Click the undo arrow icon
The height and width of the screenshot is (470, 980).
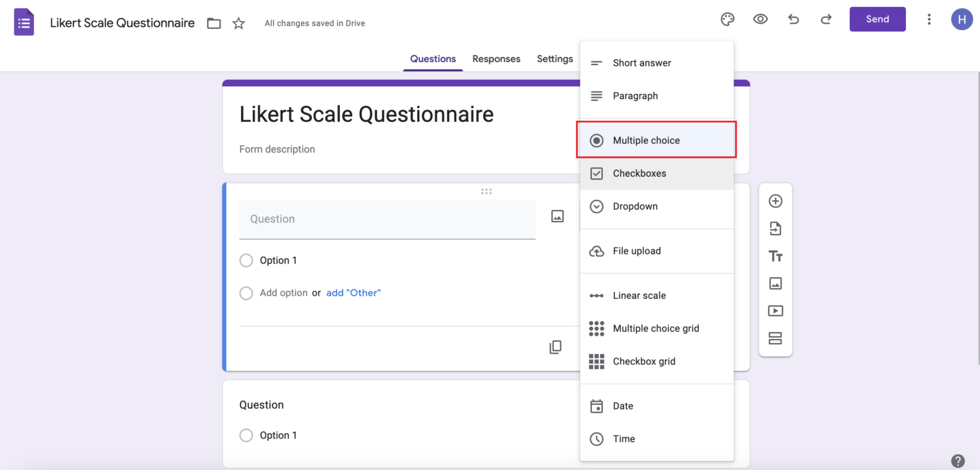793,19
